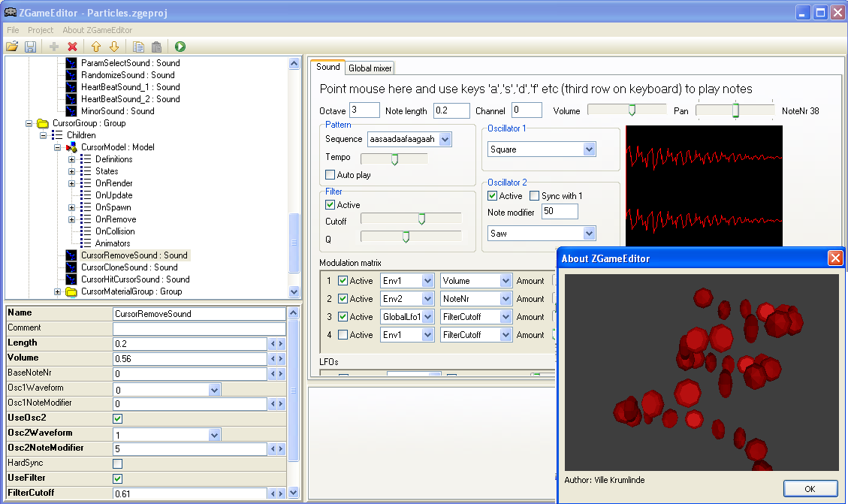The height and width of the screenshot is (504, 848).
Task: Switch to the Global mixer tab
Action: [x=370, y=68]
